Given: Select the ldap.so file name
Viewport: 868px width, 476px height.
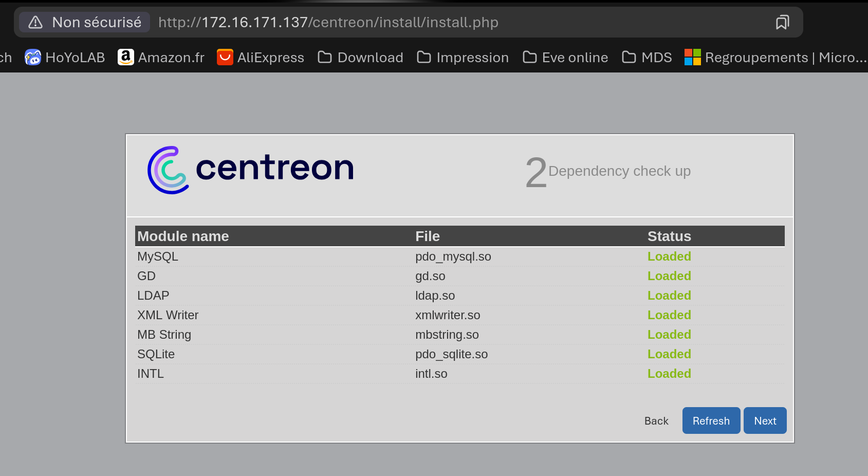Looking at the screenshot, I should (435, 296).
